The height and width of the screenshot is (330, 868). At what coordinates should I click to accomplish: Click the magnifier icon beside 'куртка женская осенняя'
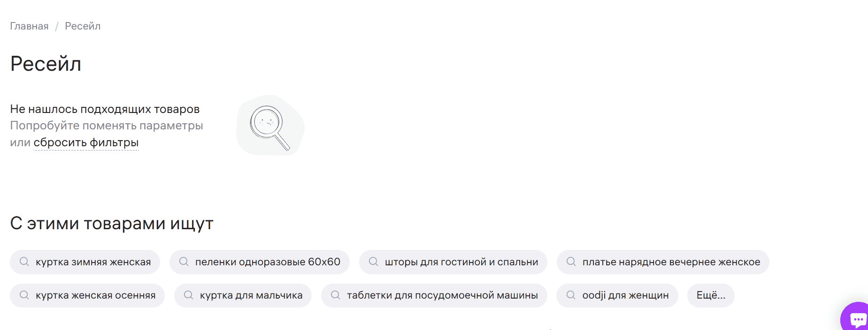tap(24, 295)
